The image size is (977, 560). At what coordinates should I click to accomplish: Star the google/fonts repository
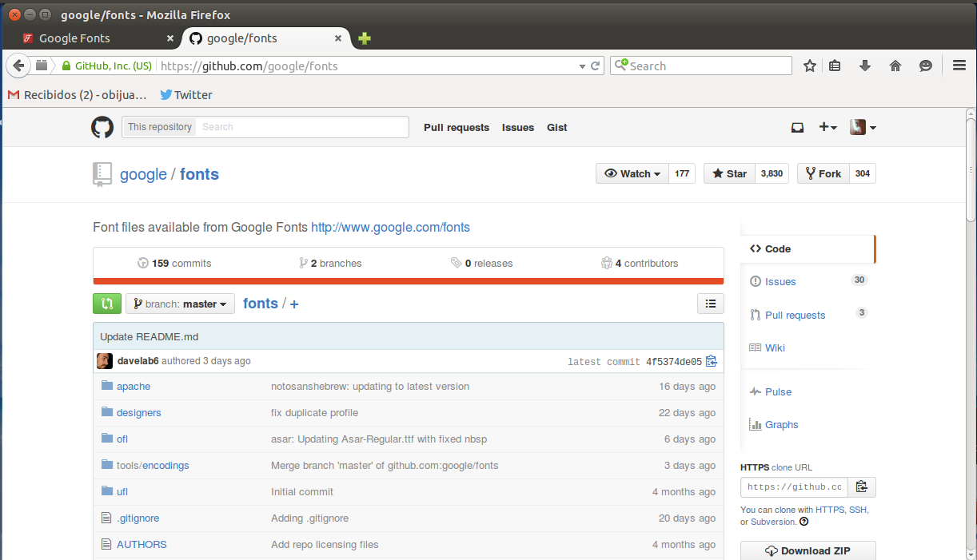(728, 173)
